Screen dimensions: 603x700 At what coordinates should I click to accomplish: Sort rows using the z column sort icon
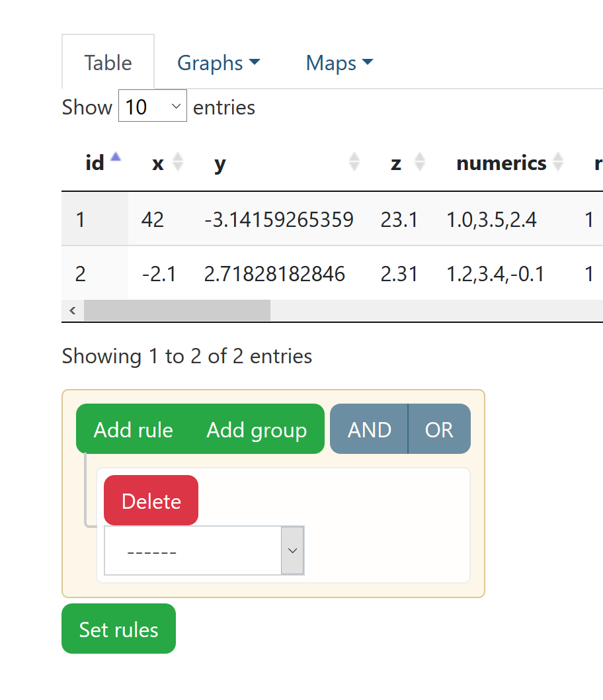click(x=419, y=161)
